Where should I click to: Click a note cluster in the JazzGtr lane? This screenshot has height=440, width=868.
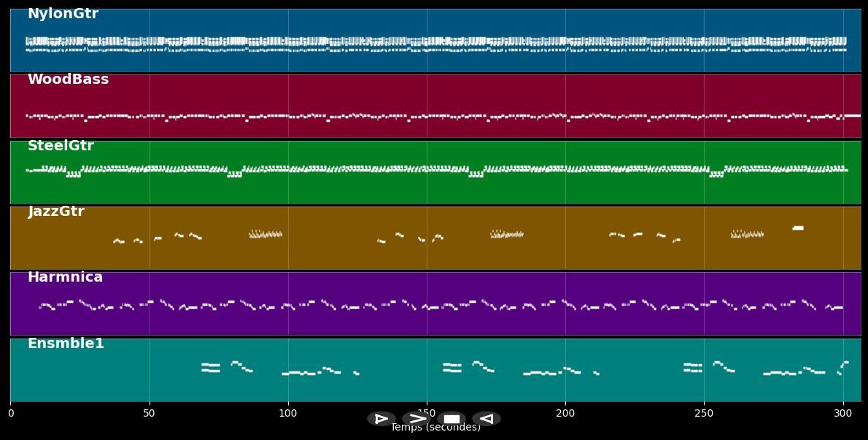(x=265, y=235)
